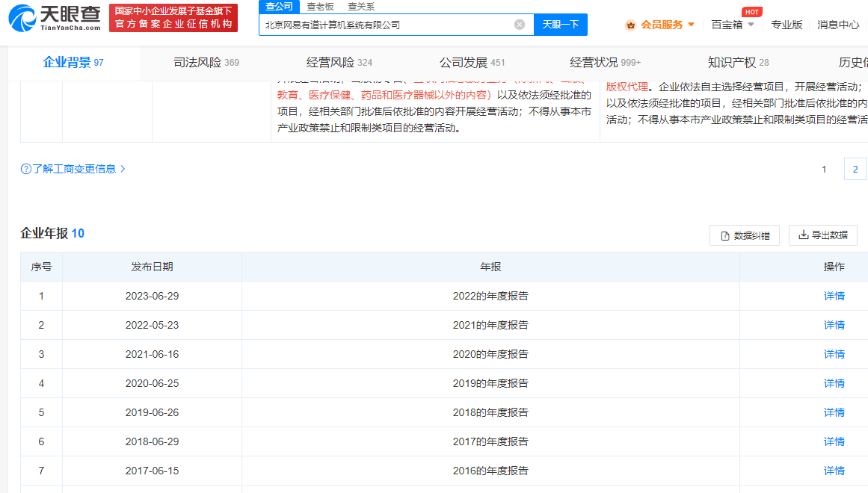Open the 百宝箱 dropdown
The height and width of the screenshot is (493, 868).
coord(751,25)
